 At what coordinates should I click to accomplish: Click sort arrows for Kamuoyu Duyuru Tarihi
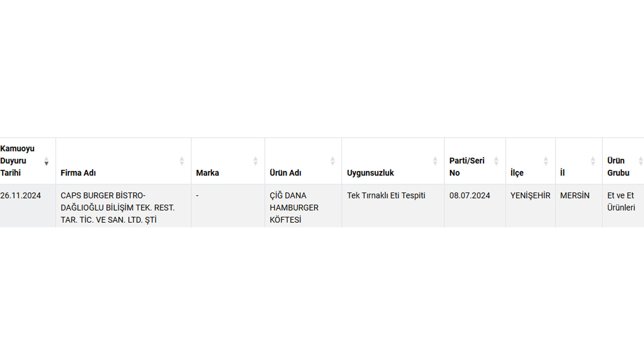[x=46, y=161]
